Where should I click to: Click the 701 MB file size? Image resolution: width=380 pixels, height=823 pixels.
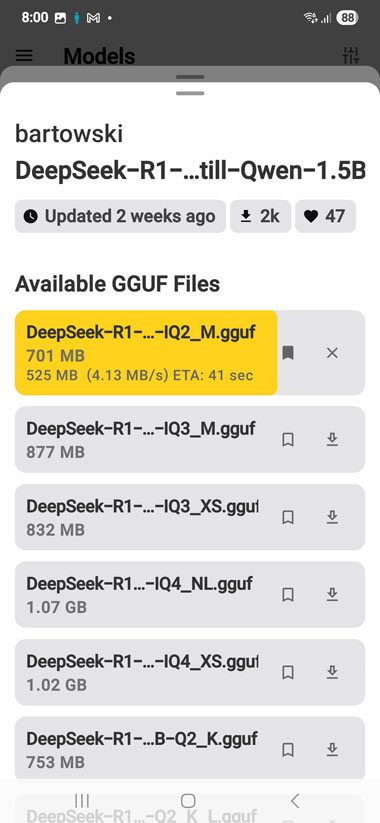[55, 356]
